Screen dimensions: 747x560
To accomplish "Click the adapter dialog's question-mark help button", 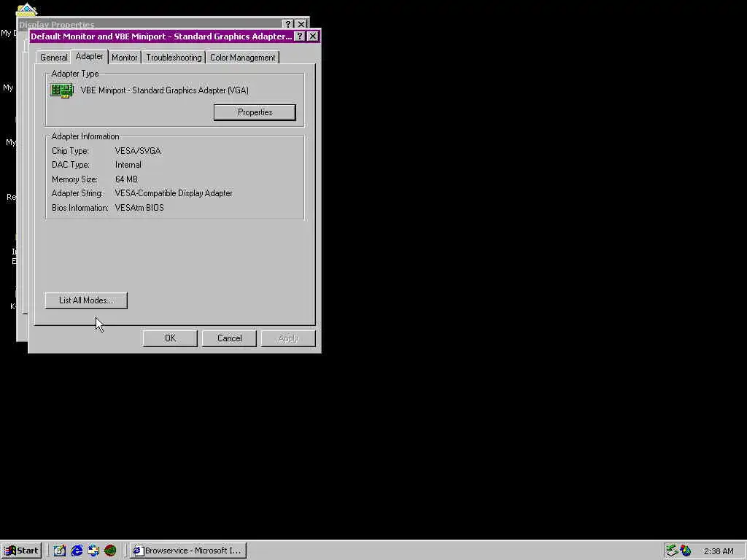I will pos(300,36).
